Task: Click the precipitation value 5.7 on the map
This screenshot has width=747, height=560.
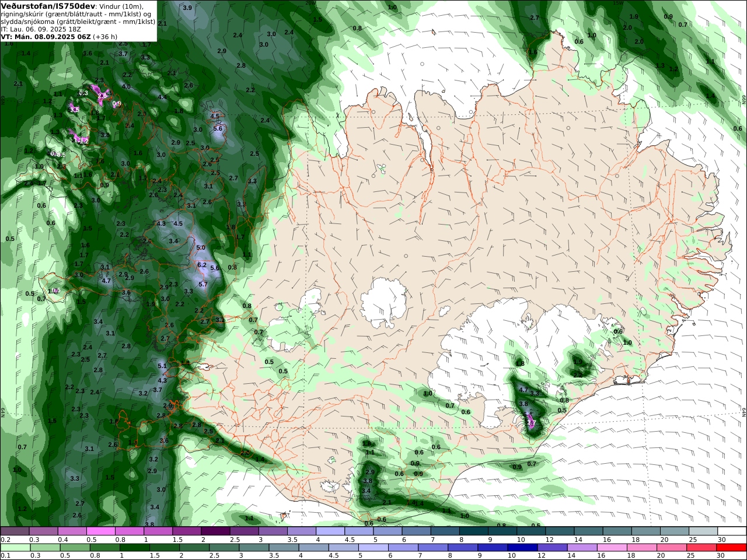Action: 203,285
